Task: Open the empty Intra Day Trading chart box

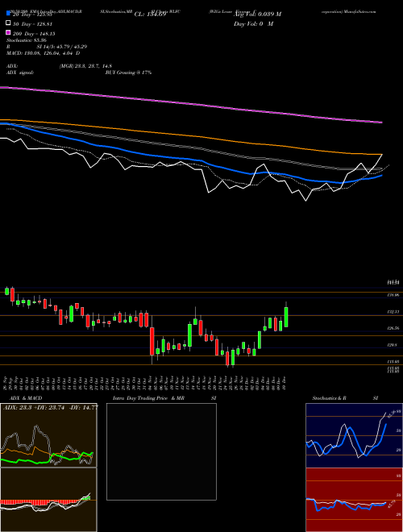Action: point(161,451)
